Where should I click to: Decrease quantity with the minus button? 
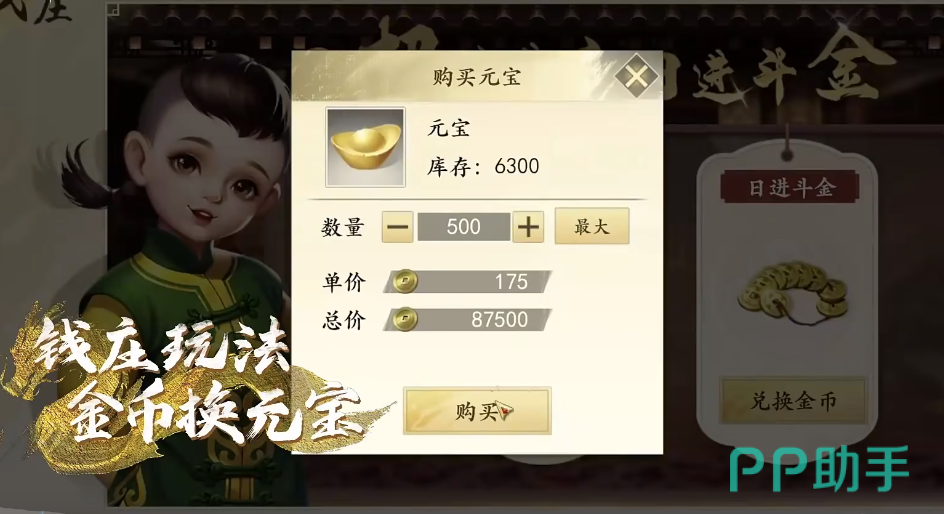point(397,227)
